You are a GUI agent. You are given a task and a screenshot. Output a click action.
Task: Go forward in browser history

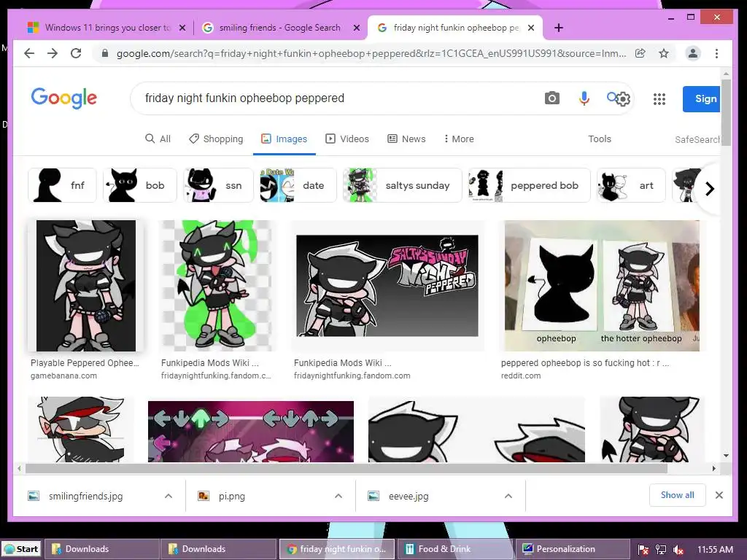tap(53, 53)
